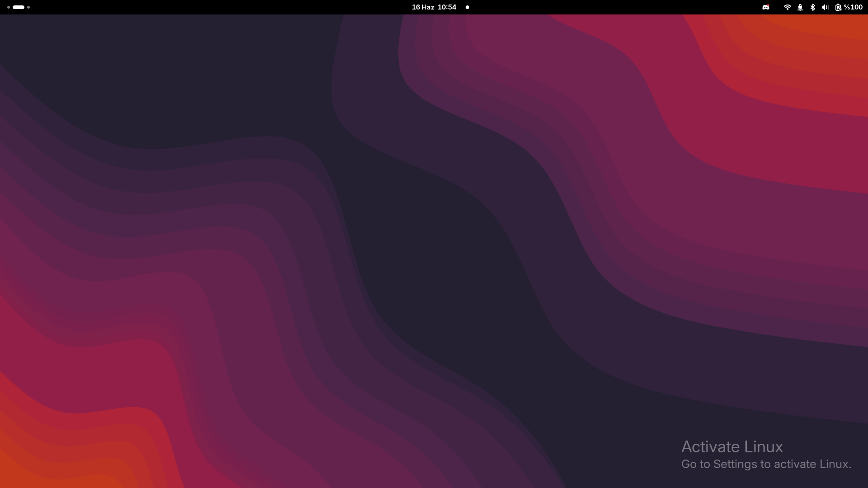Select the active workspace pill indicator
The height and width of the screenshot is (488, 868).
(19, 7)
